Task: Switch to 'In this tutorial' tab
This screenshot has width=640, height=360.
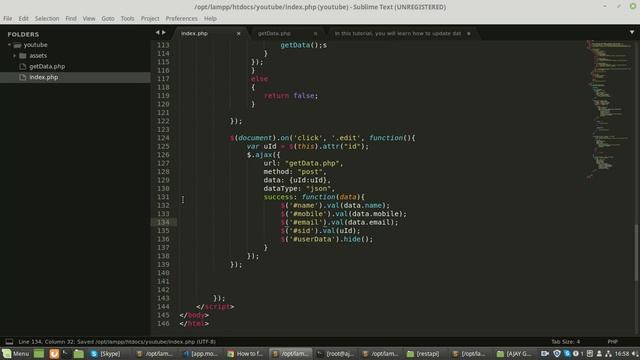Action: point(398,33)
